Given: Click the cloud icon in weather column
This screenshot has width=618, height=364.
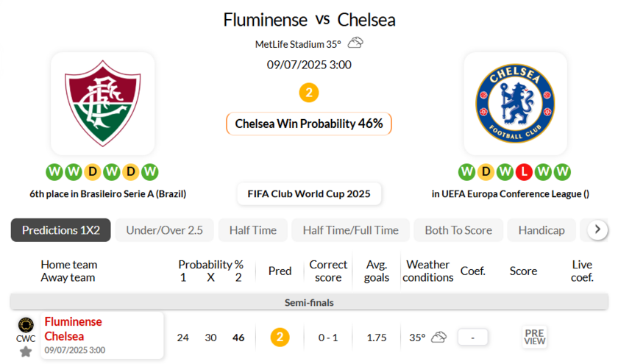Looking at the screenshot, I should 438,338.
